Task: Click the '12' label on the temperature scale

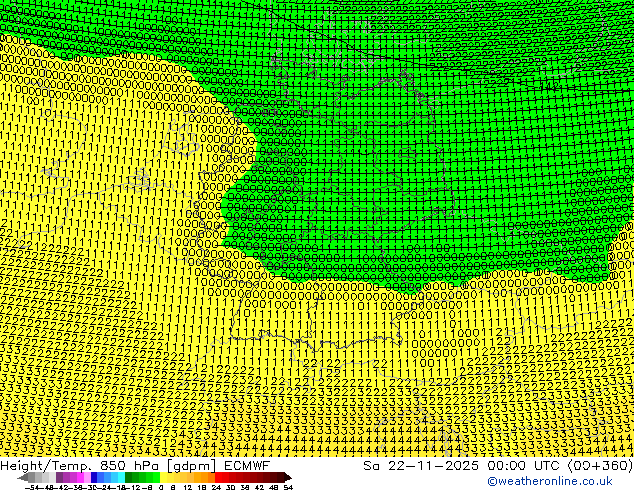Action: (x=188, y=487)
